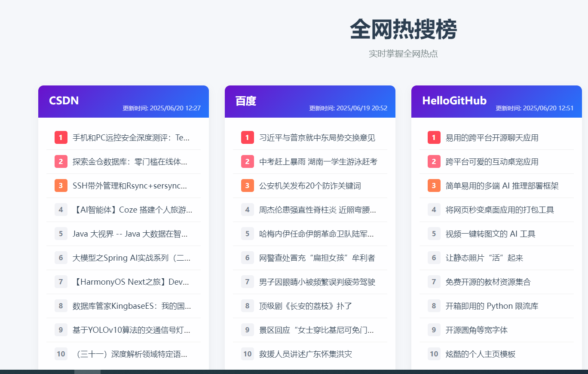Open CSDN item SSH带外管理和Rsync+sersync
588x374 pixels.
pos(130,185)
